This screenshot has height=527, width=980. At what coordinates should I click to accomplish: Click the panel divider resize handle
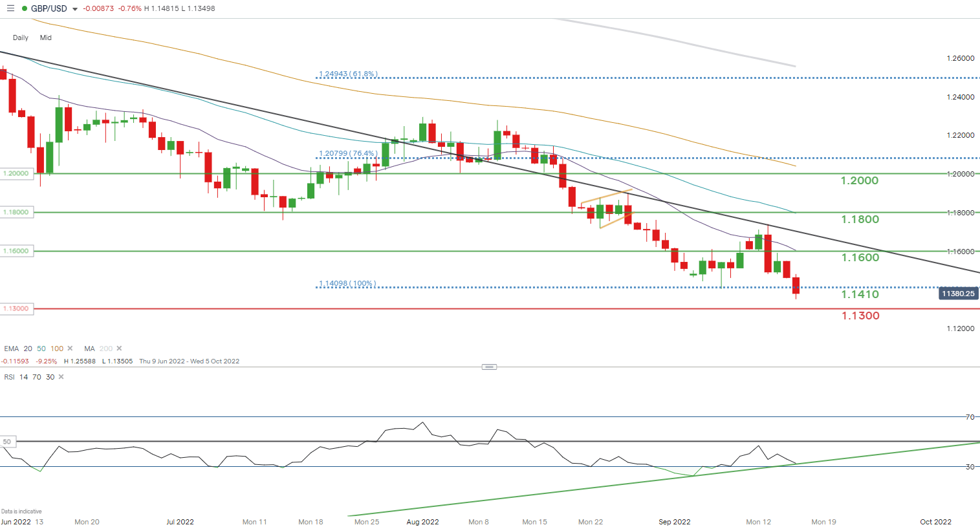coord(490,367)
